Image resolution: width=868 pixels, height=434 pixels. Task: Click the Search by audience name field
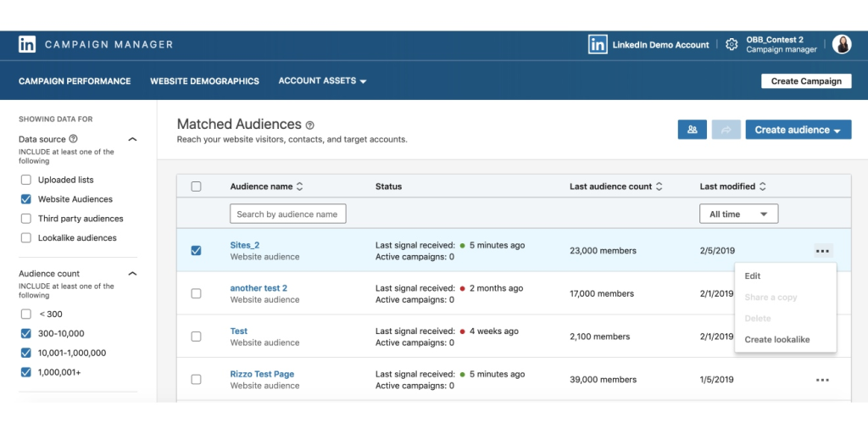[x=287, y=214]
